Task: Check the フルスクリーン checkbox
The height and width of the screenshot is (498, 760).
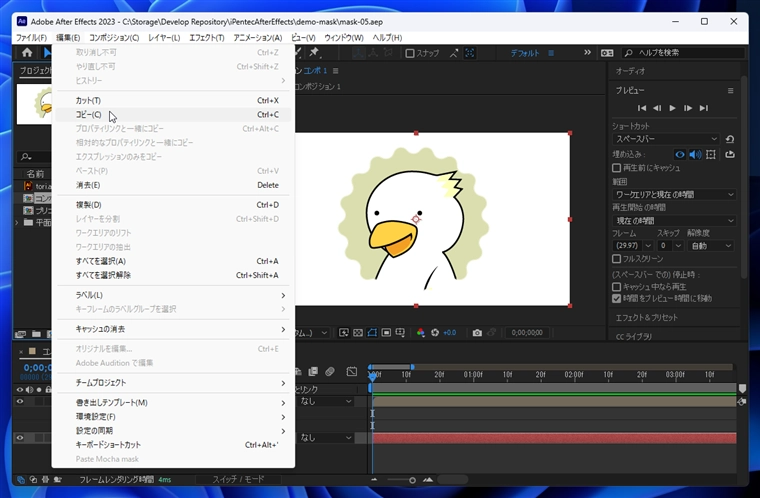Action: coord(617,258)
